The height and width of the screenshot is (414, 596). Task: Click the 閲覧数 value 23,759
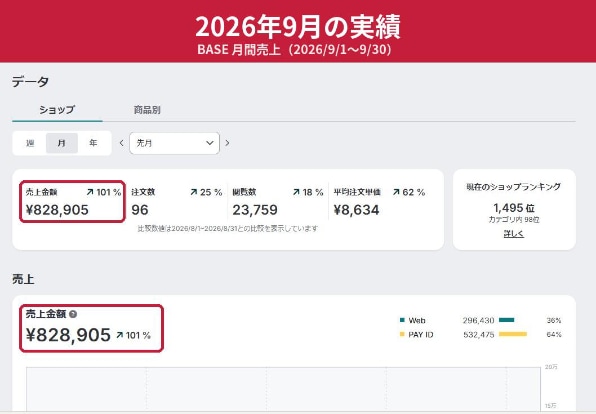click(x=255, y=210)
